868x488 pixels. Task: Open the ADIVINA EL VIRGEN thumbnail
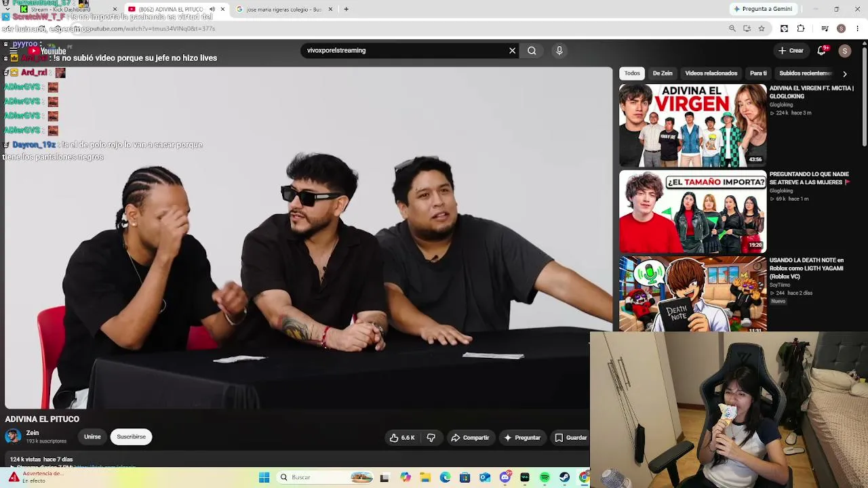[692, 125]
